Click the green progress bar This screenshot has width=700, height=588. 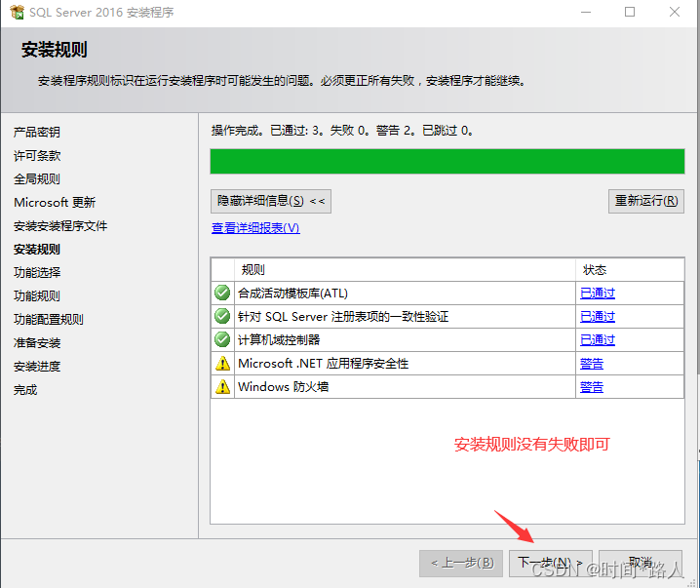tap(447, 161)
